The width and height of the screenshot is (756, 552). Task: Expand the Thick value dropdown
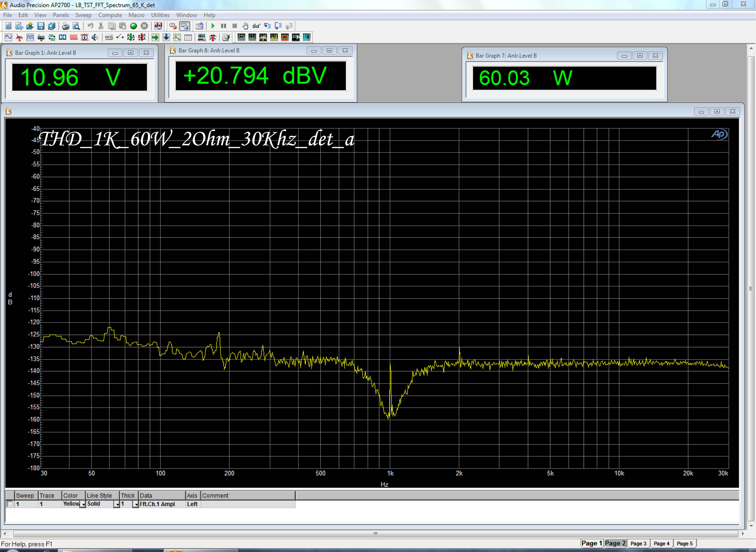coord(135,504)
